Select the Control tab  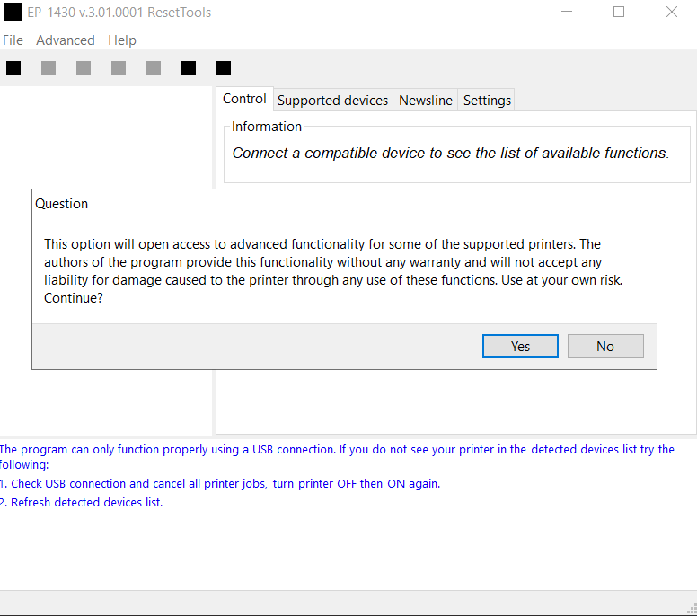pos(244,100)
